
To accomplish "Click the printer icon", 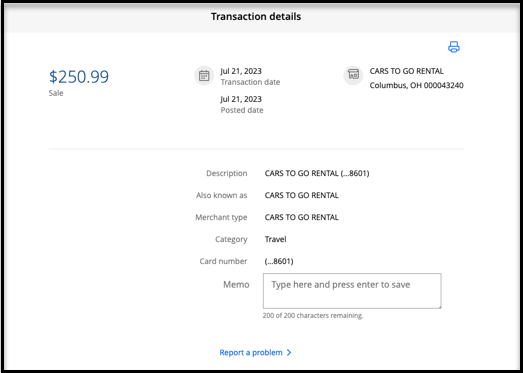I will [x=454, y=47].
